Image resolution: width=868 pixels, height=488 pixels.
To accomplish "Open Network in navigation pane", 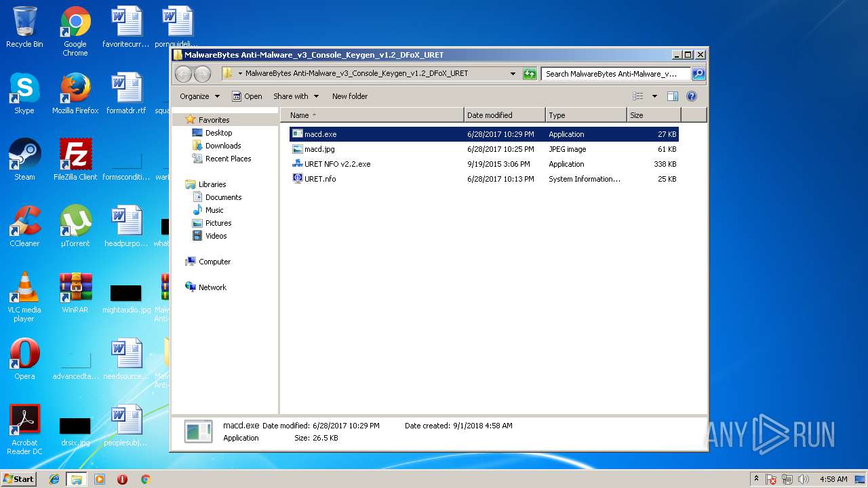I will coord(212,287).
